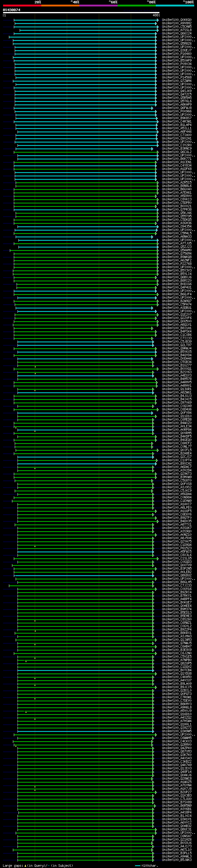Select label UniRef100_Q28WC8
Viewport: 197px width, 868px height.
coord(177,778)
